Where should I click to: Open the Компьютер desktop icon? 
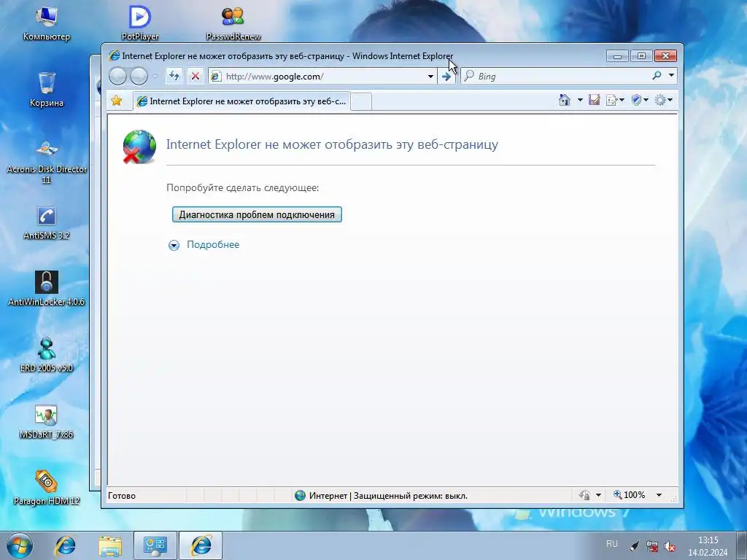(x=46, y=23)
